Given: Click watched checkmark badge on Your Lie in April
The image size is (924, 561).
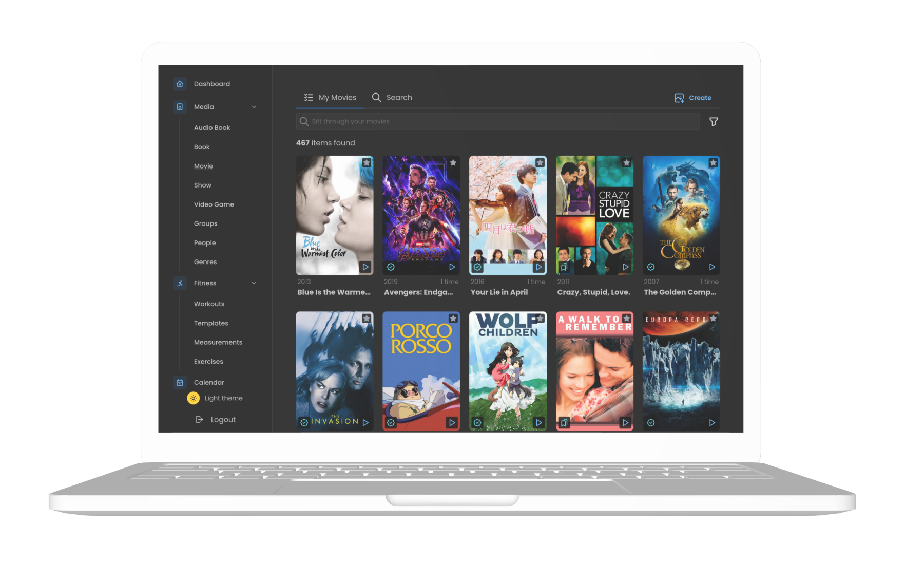Looking at the screenshot, I should (477, 267).
